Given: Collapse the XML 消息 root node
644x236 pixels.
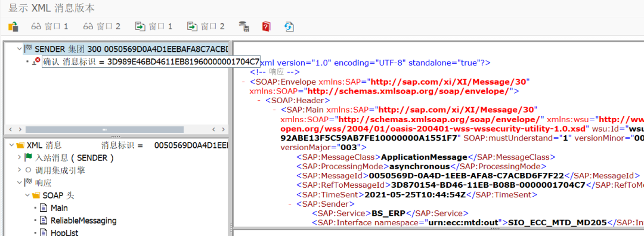Looking at the screenshot, I should (x=11, y=145).
